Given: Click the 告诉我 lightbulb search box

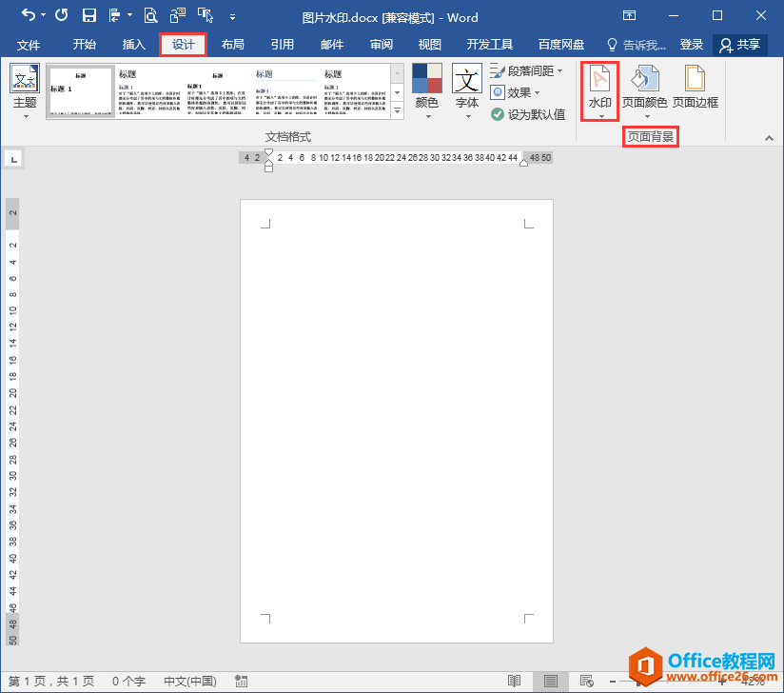Looking at the screenshot, I should (x=636, y=45).
